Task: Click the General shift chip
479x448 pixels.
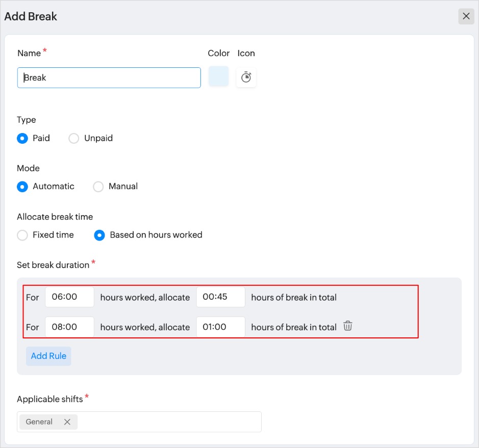Action: tap(39, 422)
